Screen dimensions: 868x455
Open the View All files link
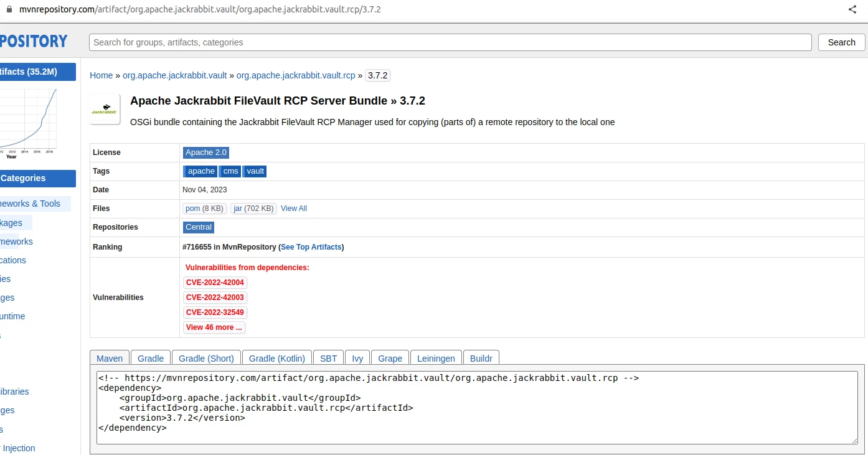pos(294,209)
